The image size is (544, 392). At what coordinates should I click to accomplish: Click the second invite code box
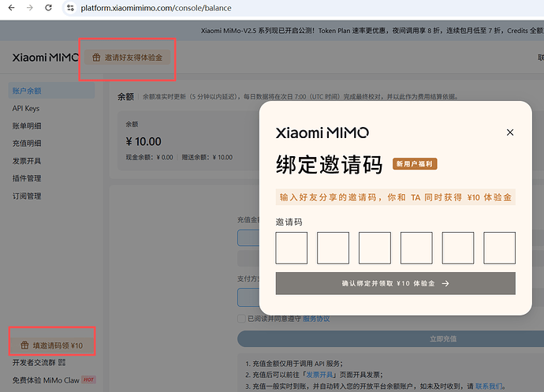click(x=333, y=248)
